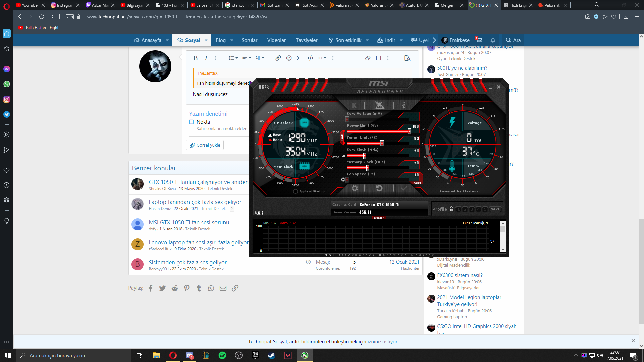Expand the Sosyal menu dropdown arrow
The image size is (644, 362).
[x=206, y=40]
